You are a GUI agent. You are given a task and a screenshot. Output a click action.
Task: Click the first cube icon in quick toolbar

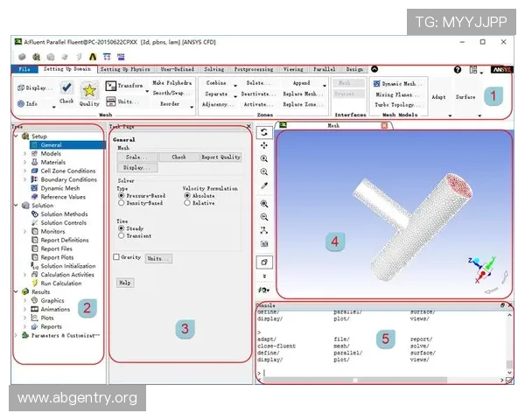click(x=22, y=57)
